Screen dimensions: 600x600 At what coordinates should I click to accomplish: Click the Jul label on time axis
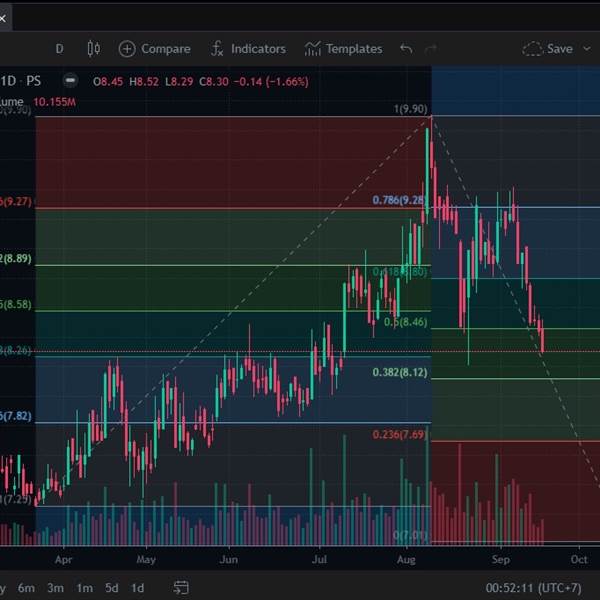[x=319, y=559]
